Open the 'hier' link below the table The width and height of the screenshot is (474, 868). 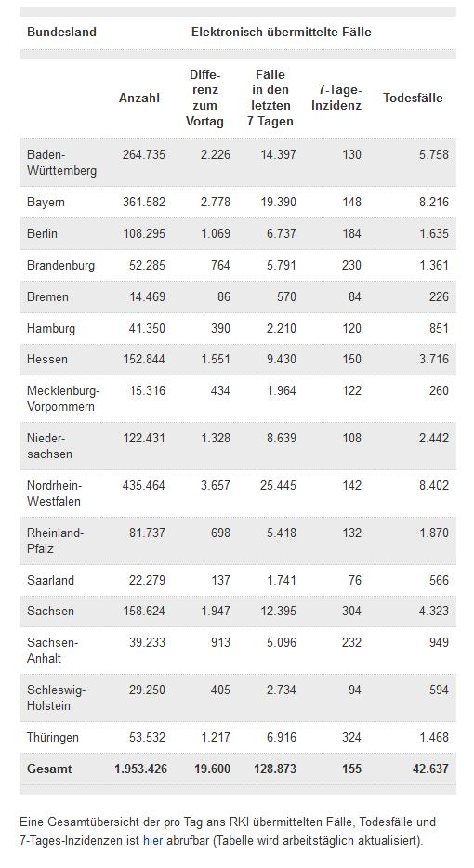[x=152, y=840]
